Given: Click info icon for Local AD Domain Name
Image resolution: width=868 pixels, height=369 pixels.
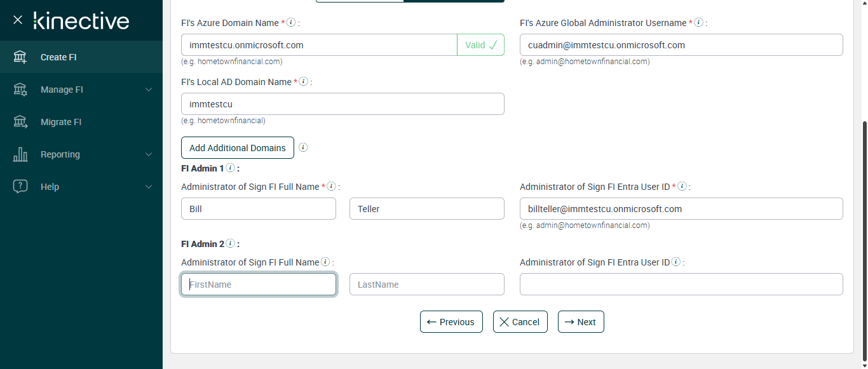Looking at the screenshot, I should 303,81.
